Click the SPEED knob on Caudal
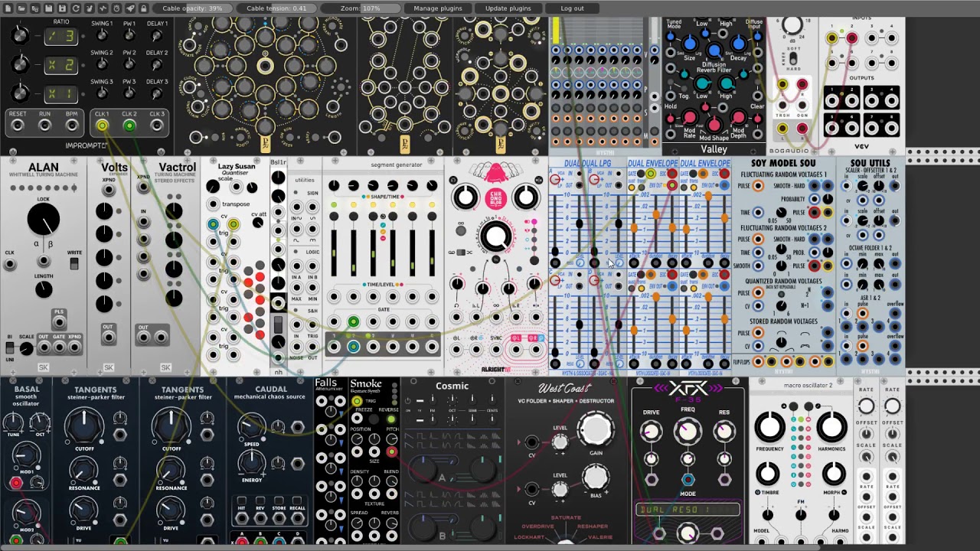The height and width of the screenshot is (551, 980). tap(251, 427)
